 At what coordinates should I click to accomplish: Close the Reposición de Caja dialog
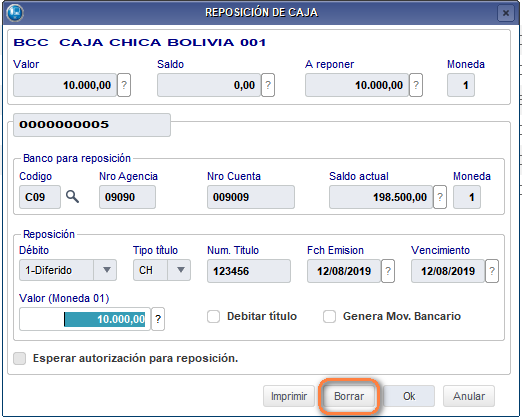[506, 13]
